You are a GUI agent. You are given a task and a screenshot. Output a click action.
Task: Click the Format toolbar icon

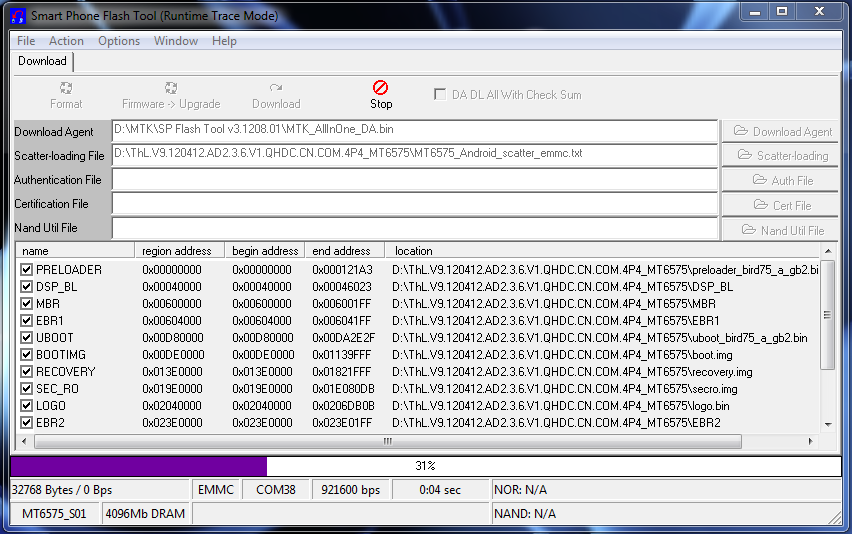(x=66, y=87)
